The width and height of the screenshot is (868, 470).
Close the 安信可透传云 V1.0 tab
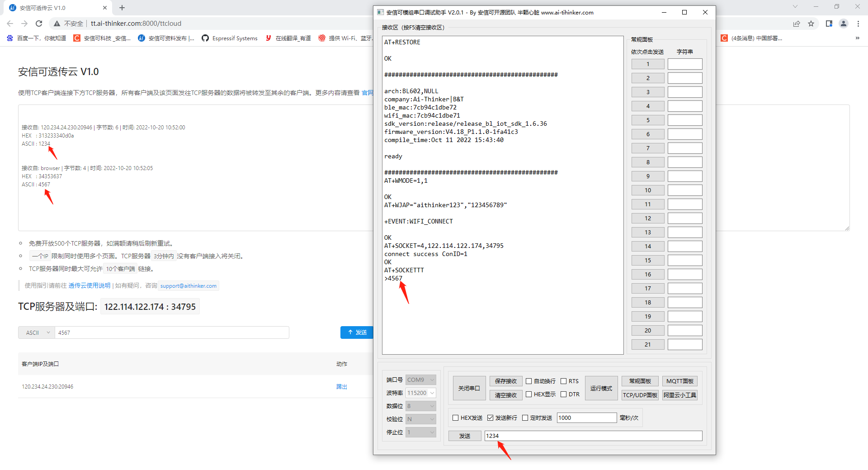[x=105, y=8]
